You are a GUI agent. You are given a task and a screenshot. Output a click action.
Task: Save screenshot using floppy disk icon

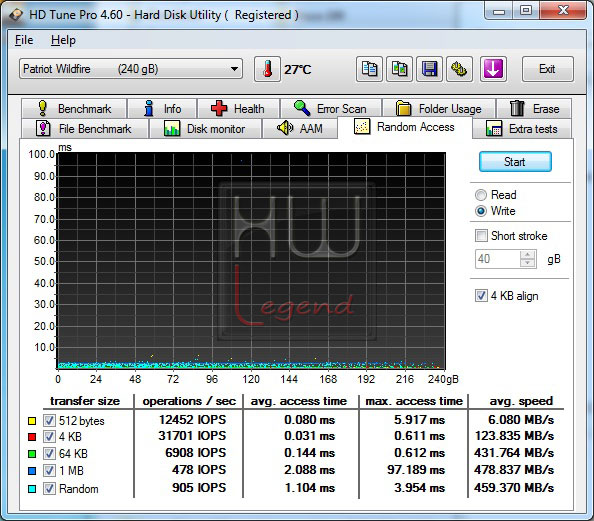[x=429, y=69]
